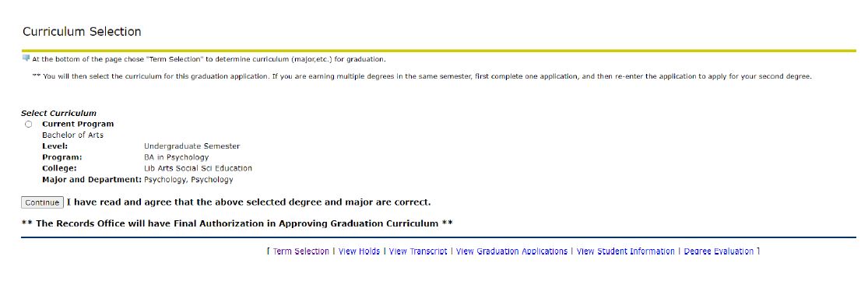The height and width of the screenshot is (295, 868).
Task: Click the bold Current Program label
Action: (78, 124)
